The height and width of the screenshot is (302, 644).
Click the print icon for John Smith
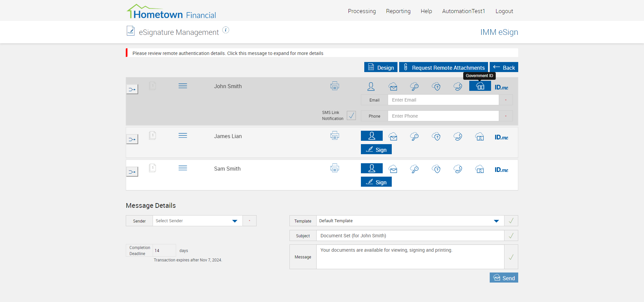334,86
